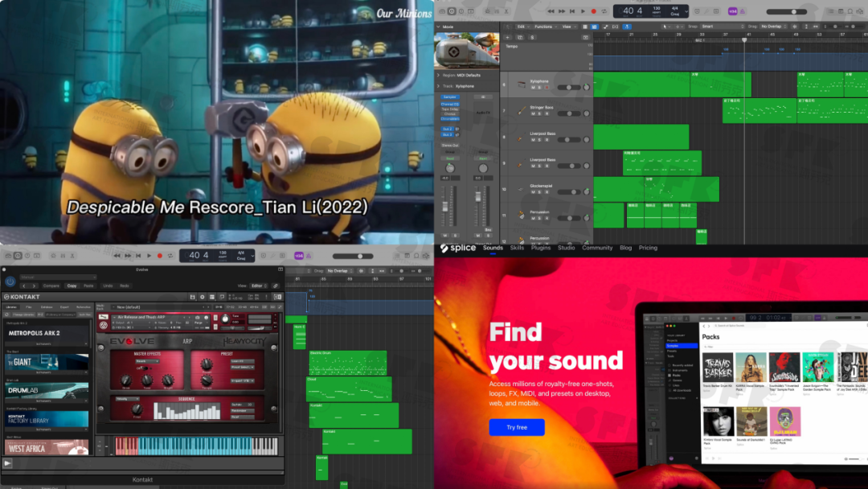This screenshot has width=868, height=489.
Task: Select the Stringer Bass track instrument icon
Action: [521, 110]
